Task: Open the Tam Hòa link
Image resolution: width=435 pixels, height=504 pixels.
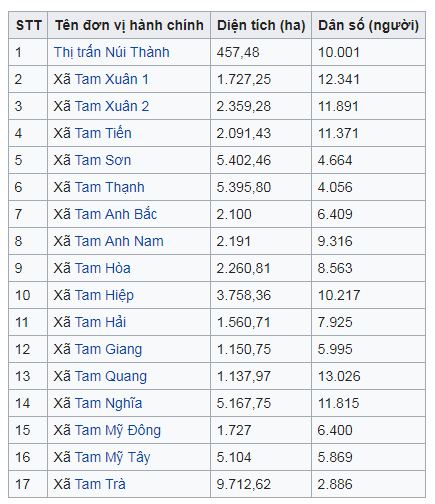Action: coord(103,268)
